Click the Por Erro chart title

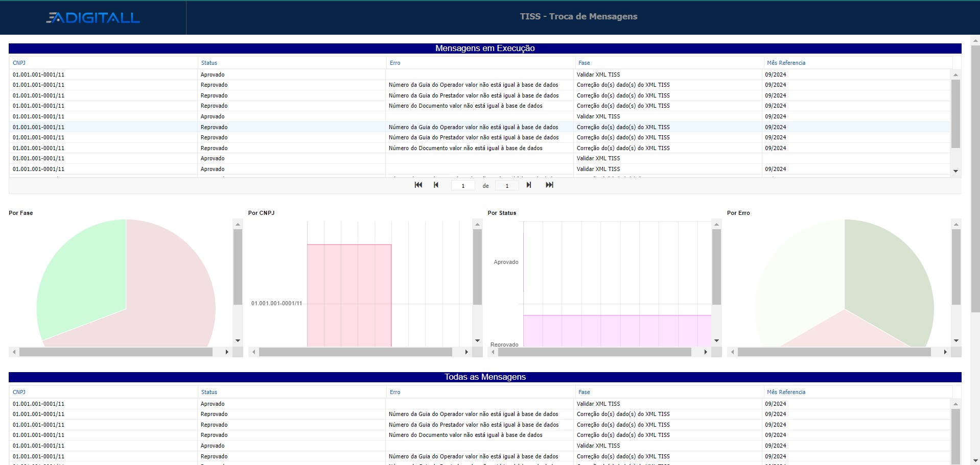tap(738, 213)
